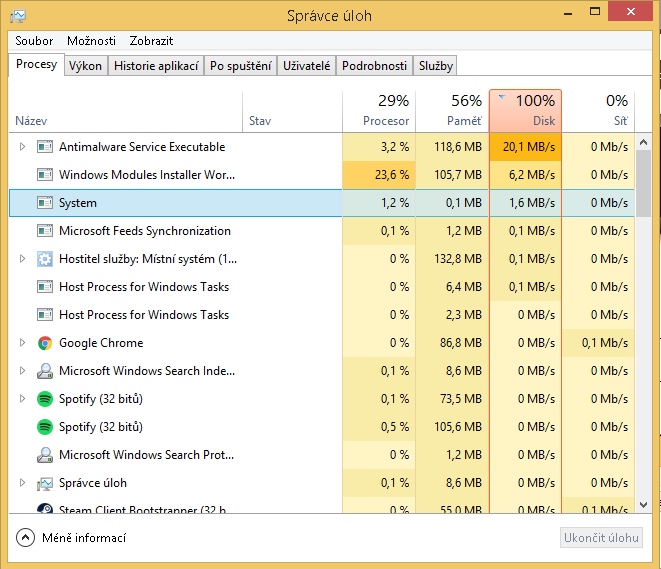Click the Microsoft Windows Search Indexer icon

(x=45, y=371)
